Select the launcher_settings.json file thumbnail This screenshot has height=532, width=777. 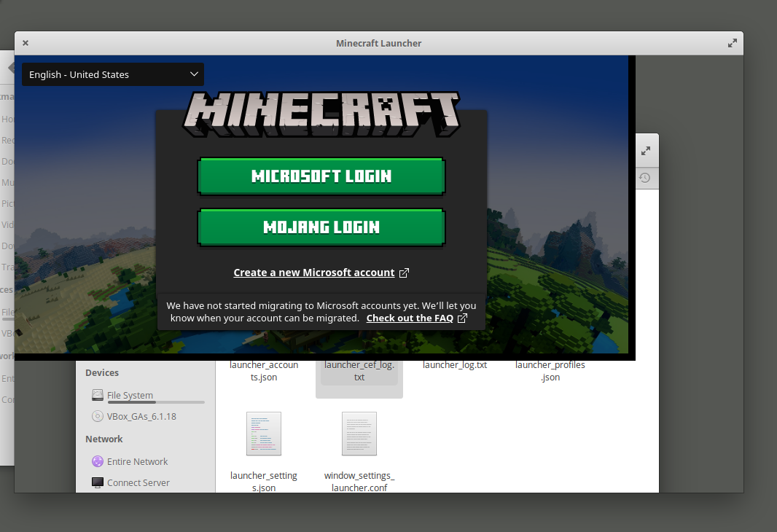point(264,434)
